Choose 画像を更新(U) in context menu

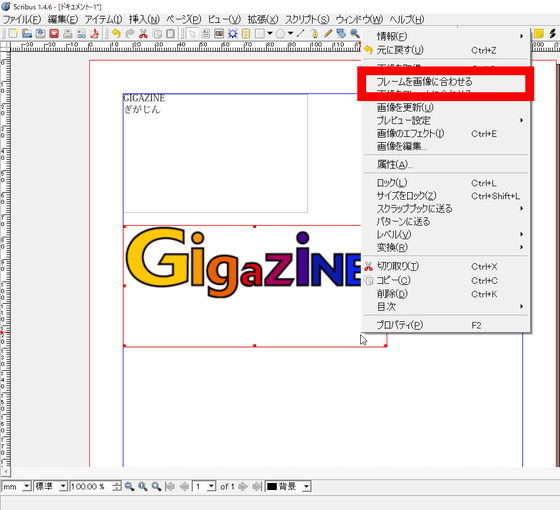[445, 108]
